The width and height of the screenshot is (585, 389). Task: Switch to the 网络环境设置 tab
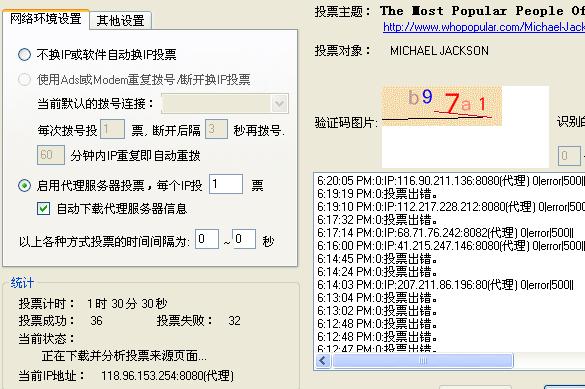(46, 19)
